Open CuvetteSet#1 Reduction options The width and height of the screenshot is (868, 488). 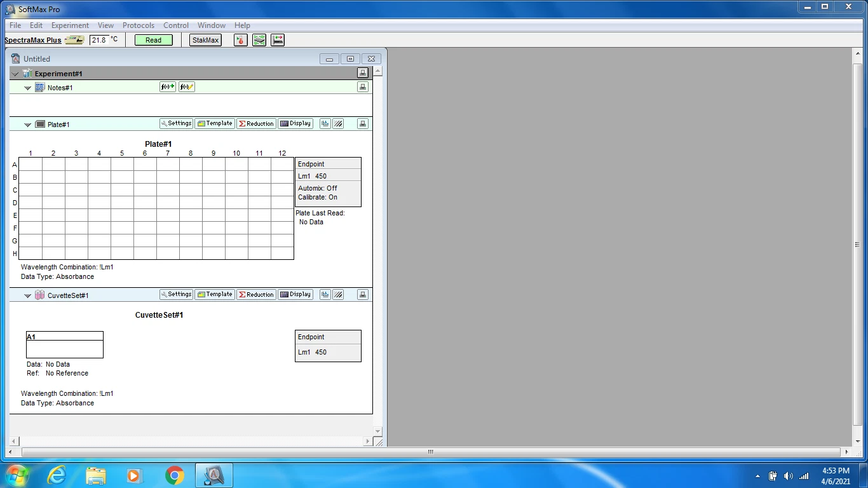(x=256, y=295)
